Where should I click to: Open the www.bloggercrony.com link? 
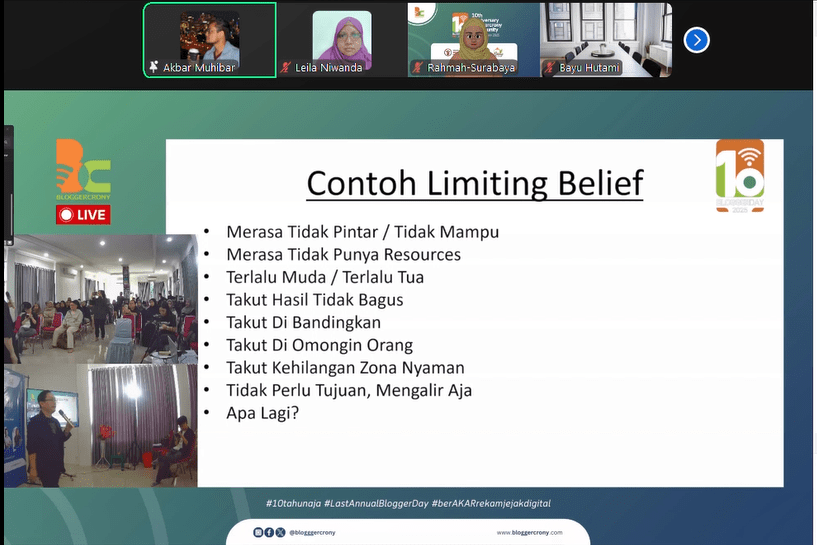pos(529,532)
